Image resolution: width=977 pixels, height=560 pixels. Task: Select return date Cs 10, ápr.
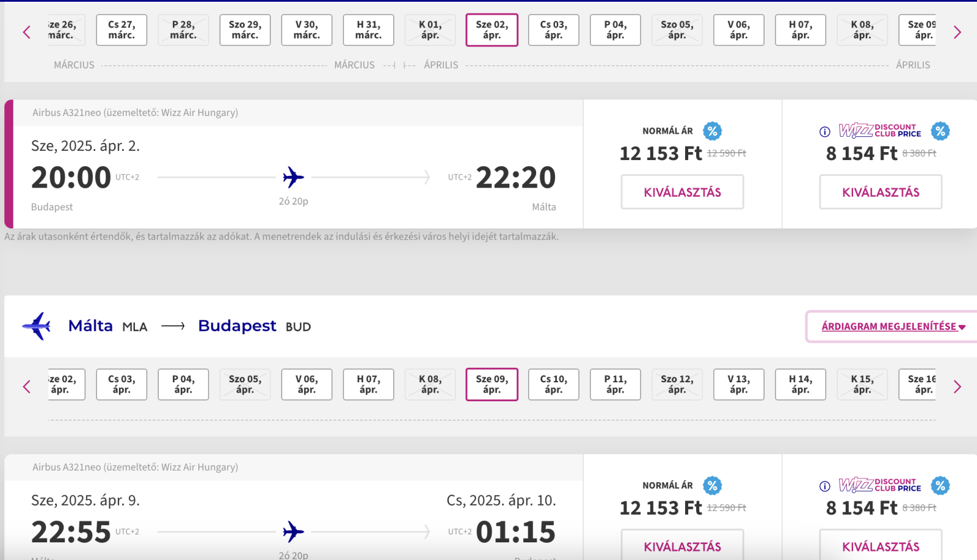coord(553,384)
